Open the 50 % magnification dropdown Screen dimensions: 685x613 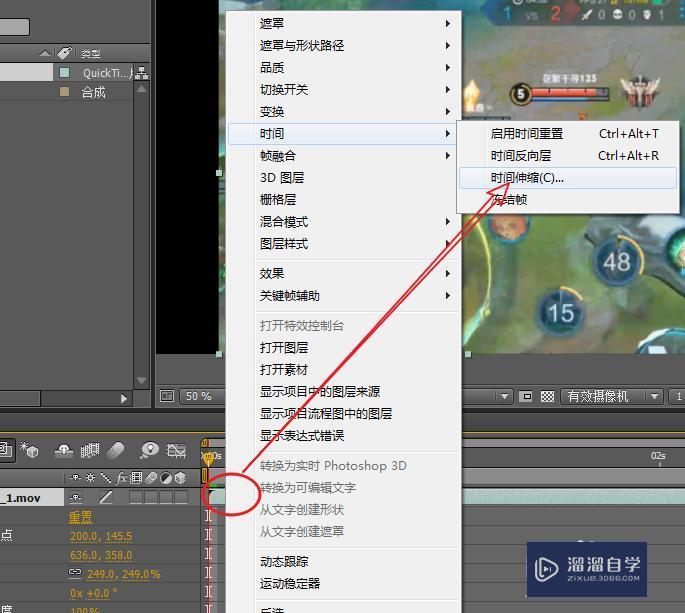[203, 396]
